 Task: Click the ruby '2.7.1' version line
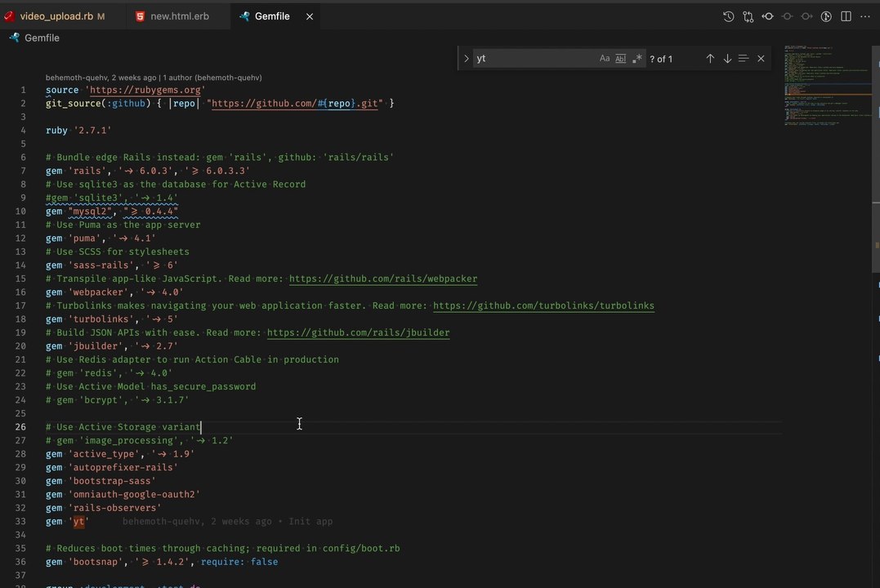pyautogui.click(x=78, y=130)
